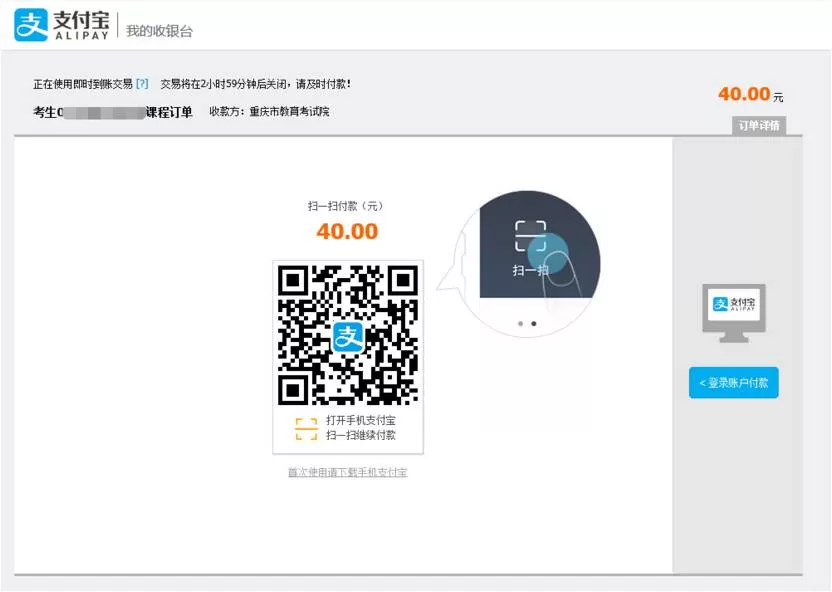Click the top-left corner marker of QR code
Image resolution: width=832 pixels, height=592 pixels.
pos(292,280)
